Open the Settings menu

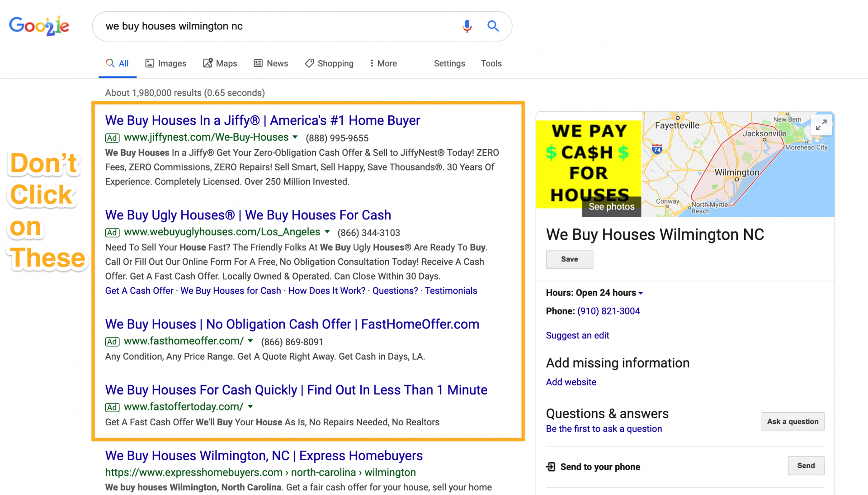[x=449, y=63]
